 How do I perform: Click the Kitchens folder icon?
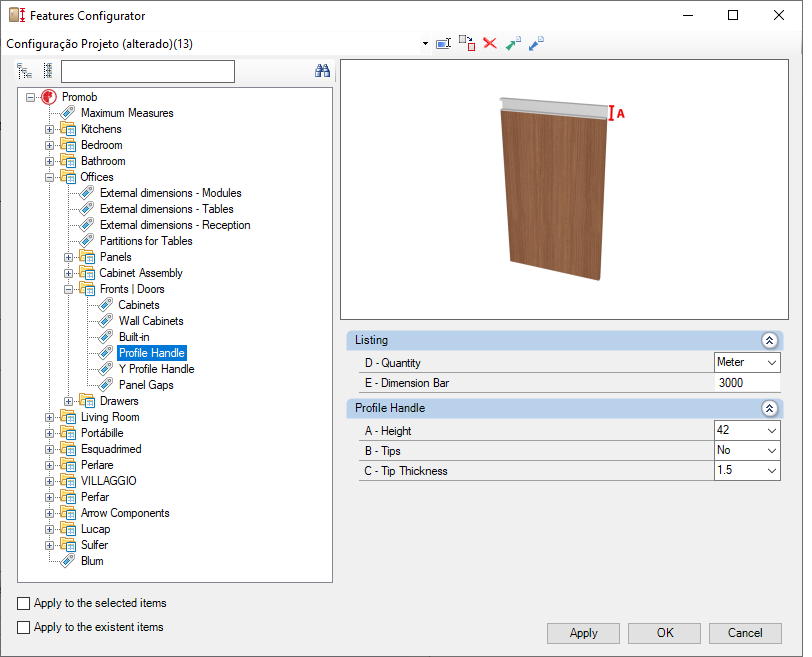click(x=68, y=129)
